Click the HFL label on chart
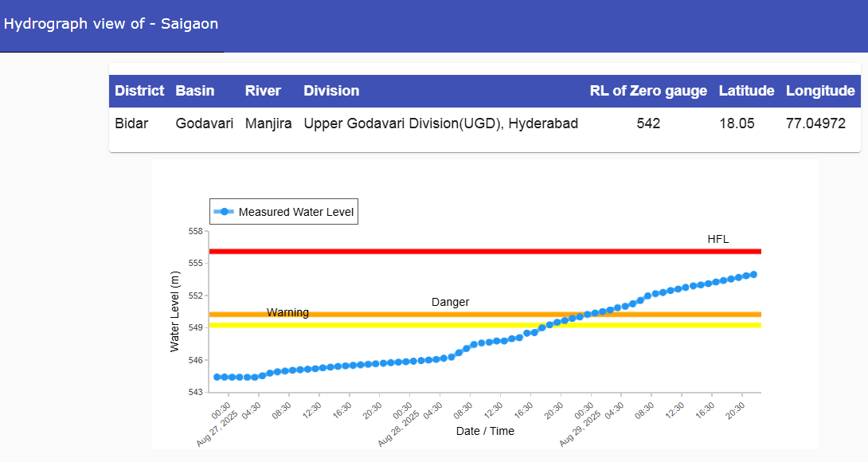 (718, 239)
